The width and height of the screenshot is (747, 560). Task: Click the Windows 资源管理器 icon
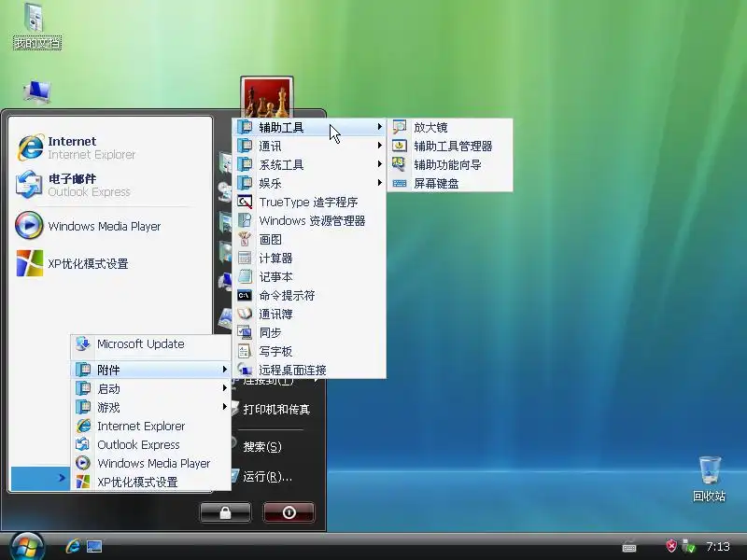245,220
